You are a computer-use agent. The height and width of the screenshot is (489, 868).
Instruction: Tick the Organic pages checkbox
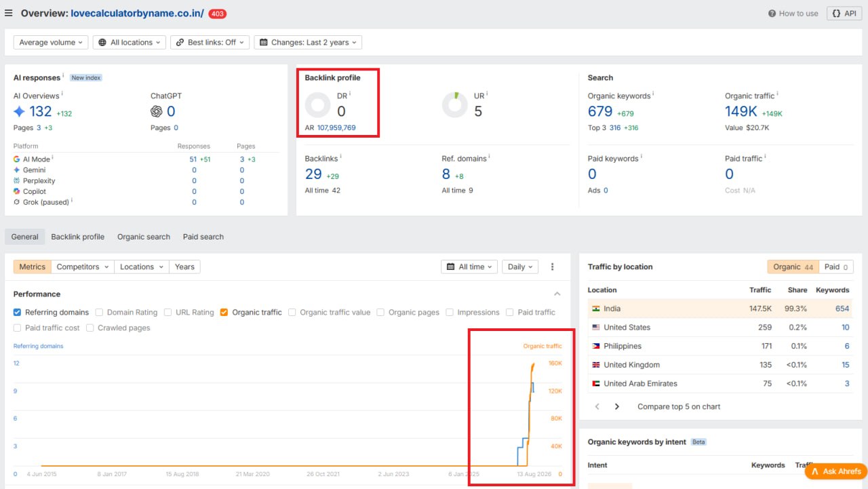(381, 313)
